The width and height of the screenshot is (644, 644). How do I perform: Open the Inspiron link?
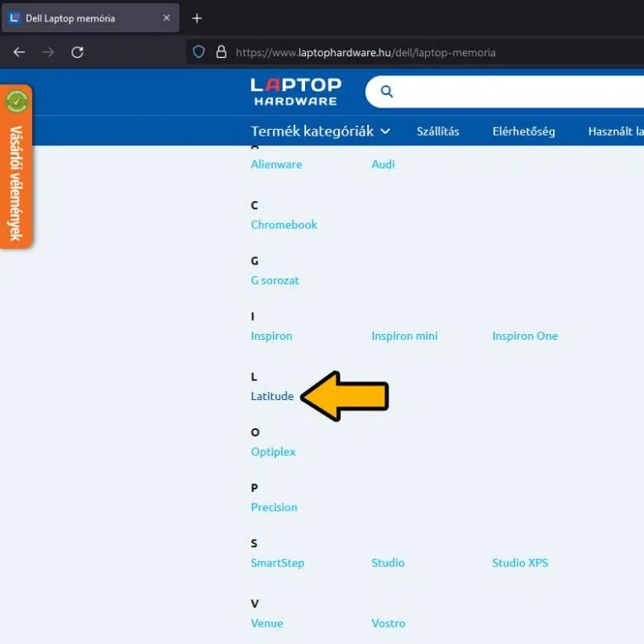coord(271,336)
